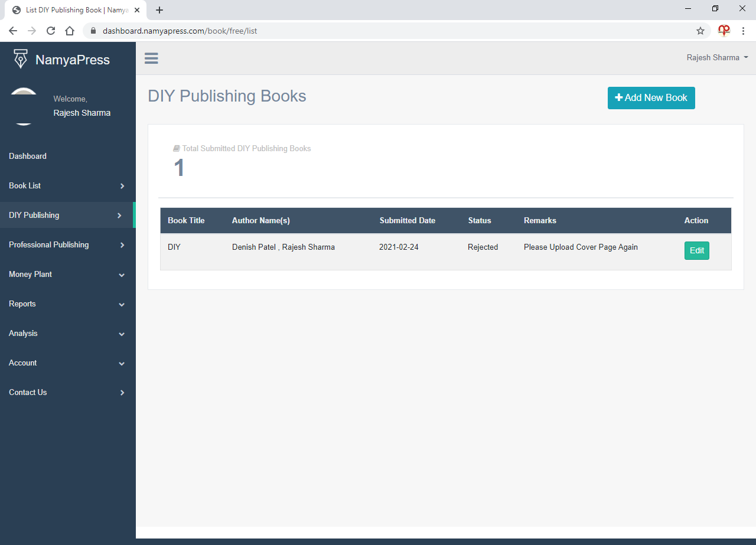Click Submitted Date column header
This screenshot has height=545, width=756.
click(x=408, y=220)
